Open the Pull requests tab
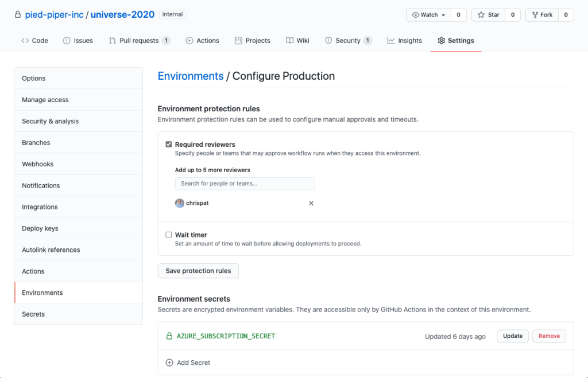The height and width of the screenshot is (378, 588). [139, 41]
